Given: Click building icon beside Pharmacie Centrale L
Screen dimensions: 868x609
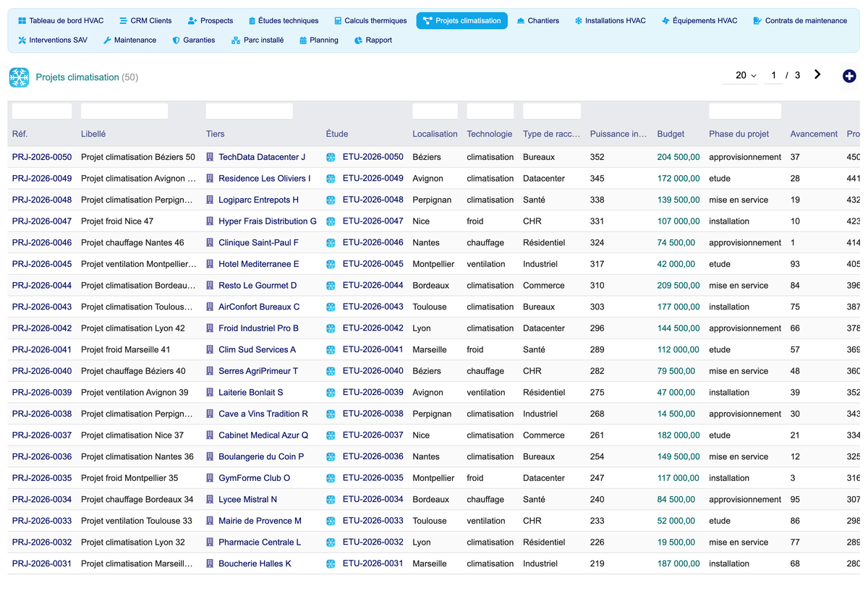Looking at the screenshot, I should point(210,542).
